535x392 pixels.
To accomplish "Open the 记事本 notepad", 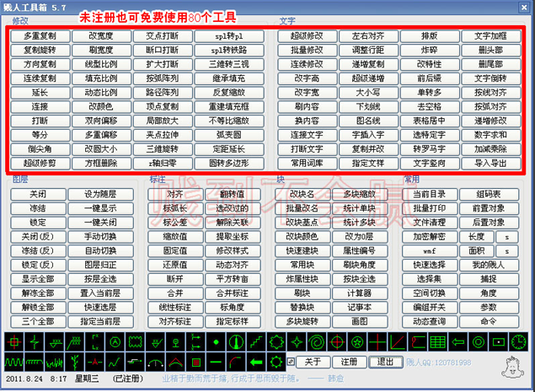I will (x=360, y=308).
